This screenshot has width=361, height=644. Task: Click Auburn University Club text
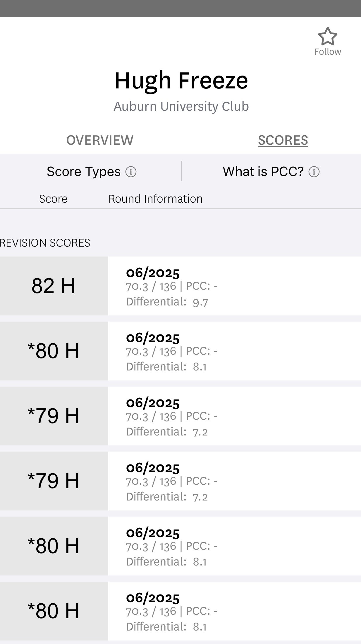pos(181,106)
